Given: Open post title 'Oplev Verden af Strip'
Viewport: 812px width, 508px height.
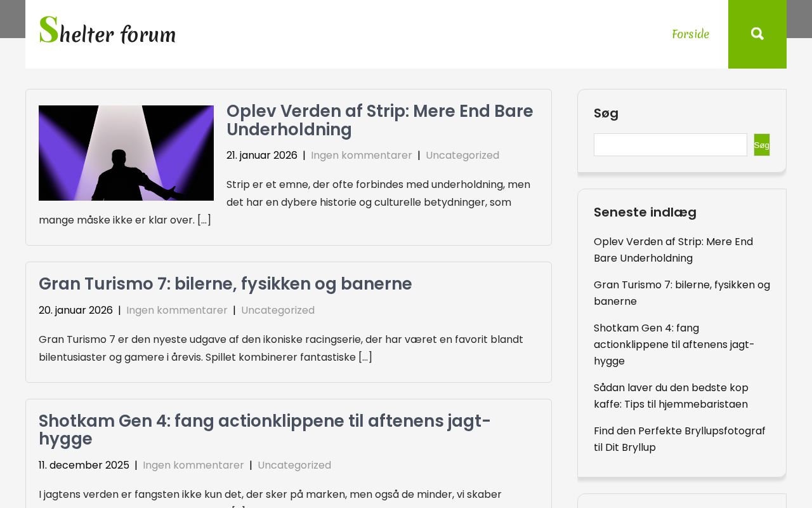Looking at the screenshot, I should click(379, 120).
